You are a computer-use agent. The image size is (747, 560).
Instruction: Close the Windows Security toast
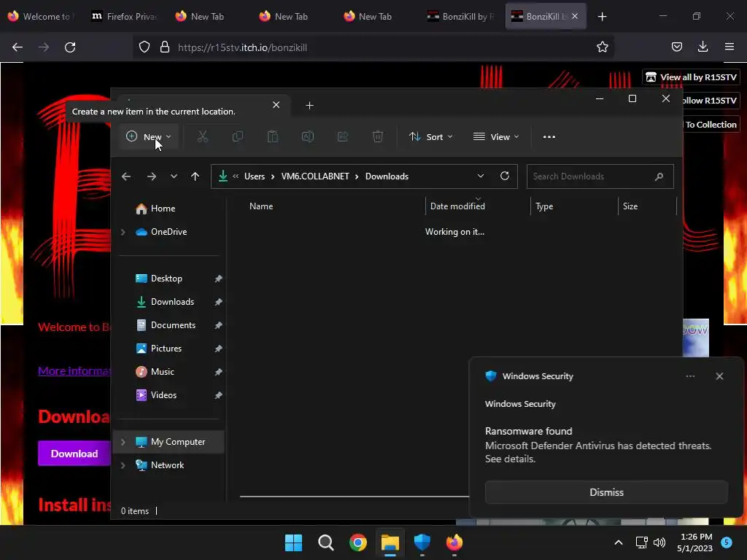(719, 376)
